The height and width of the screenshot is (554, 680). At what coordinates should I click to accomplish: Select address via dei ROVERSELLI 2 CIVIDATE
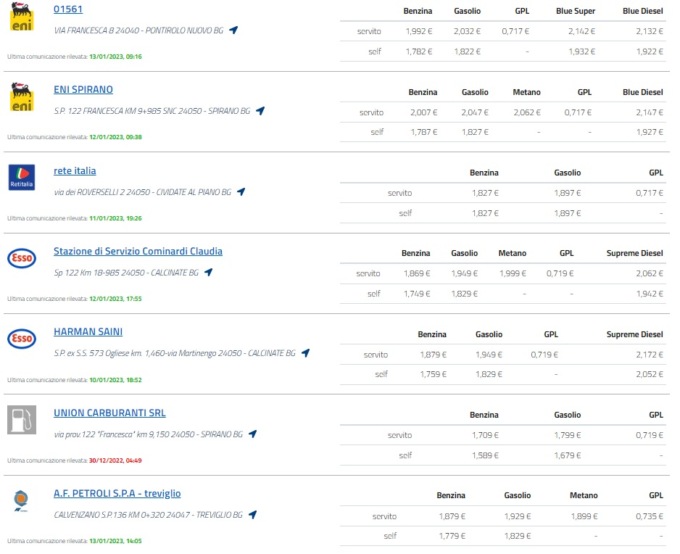[x=142, y=192]
